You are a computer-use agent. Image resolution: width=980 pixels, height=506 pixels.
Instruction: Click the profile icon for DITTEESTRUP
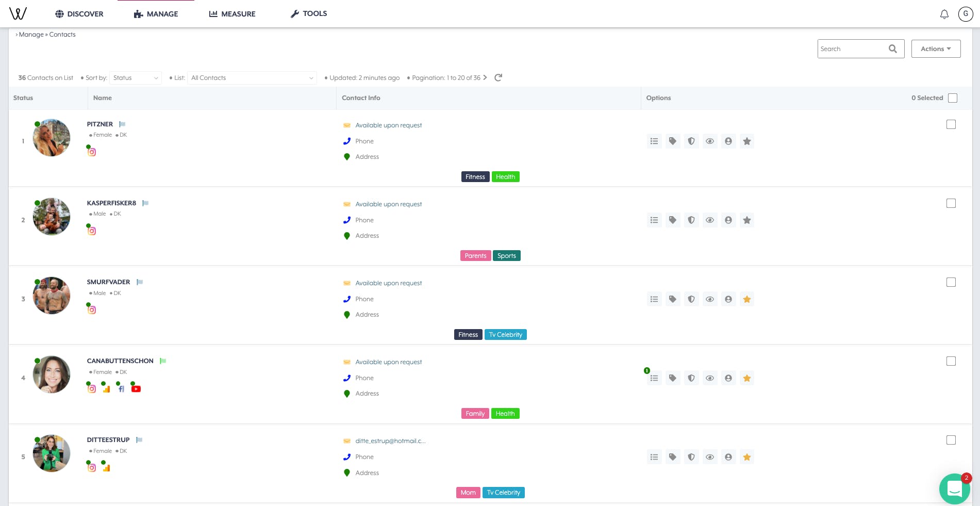click(728, 457)
